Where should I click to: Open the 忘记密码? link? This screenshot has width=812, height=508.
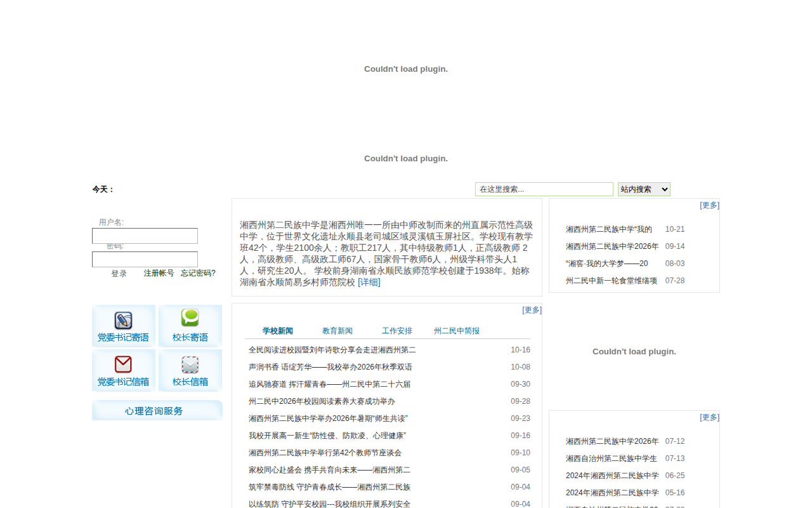point(198,273)
